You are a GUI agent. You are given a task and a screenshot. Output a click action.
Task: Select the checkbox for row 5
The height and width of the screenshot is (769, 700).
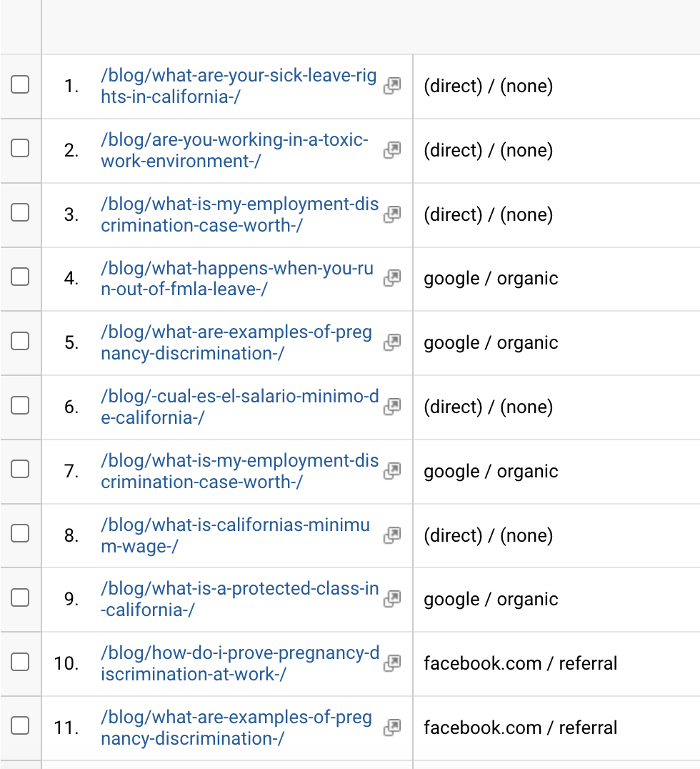[20, 341]
